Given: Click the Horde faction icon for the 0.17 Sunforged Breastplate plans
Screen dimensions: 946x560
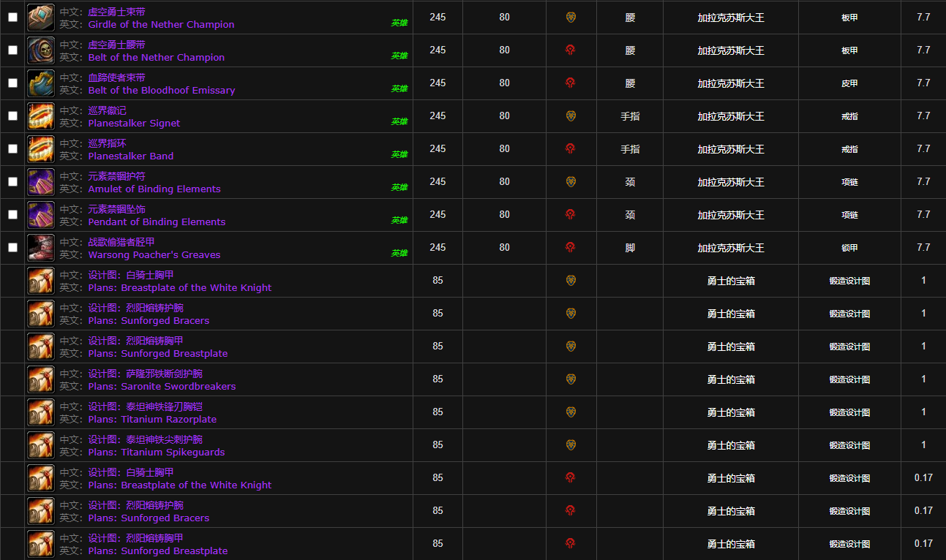Looking at the screenshot, I should click(x=571, y=543).
